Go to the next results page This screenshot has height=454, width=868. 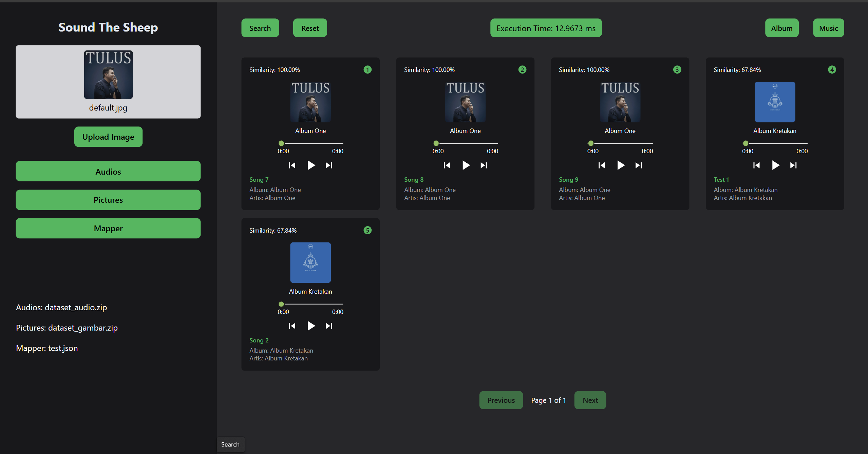(590, 400)
